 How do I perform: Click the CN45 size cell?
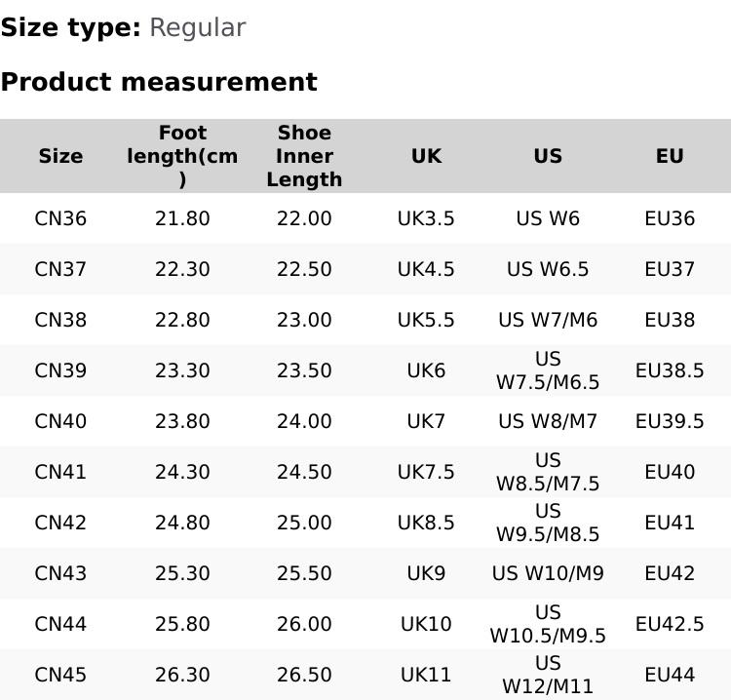click(x=60, y=675)
